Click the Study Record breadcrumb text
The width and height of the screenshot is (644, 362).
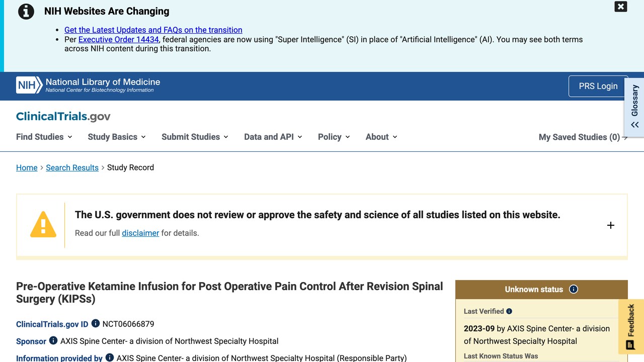pos(130,167)
